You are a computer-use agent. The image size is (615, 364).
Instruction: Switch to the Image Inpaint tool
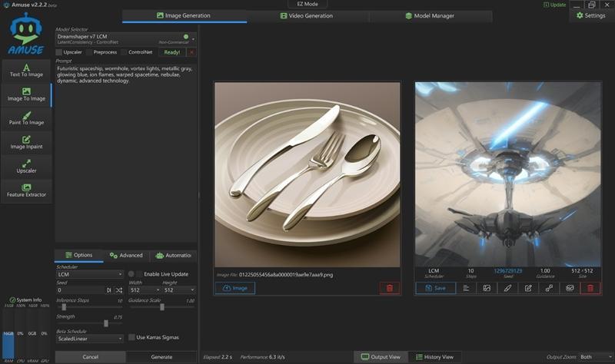[x=26, y=142]
